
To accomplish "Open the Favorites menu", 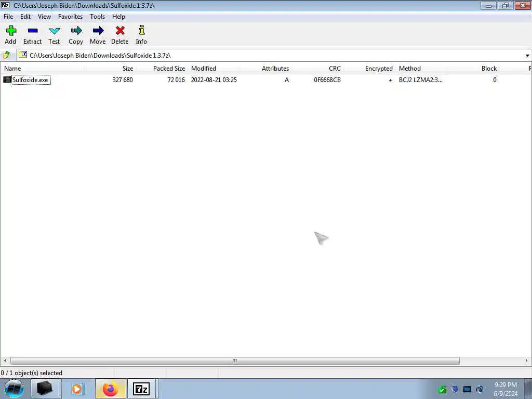I will coord(70,16).
